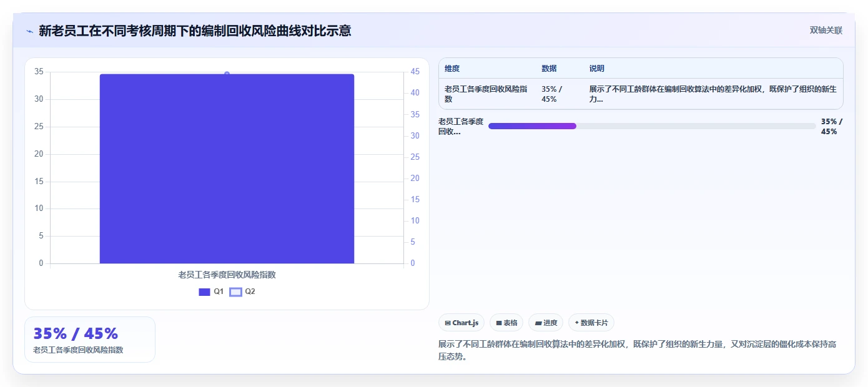Click the progress value 35% / 45%
The image size is (868, 387).
click(832, 126)
